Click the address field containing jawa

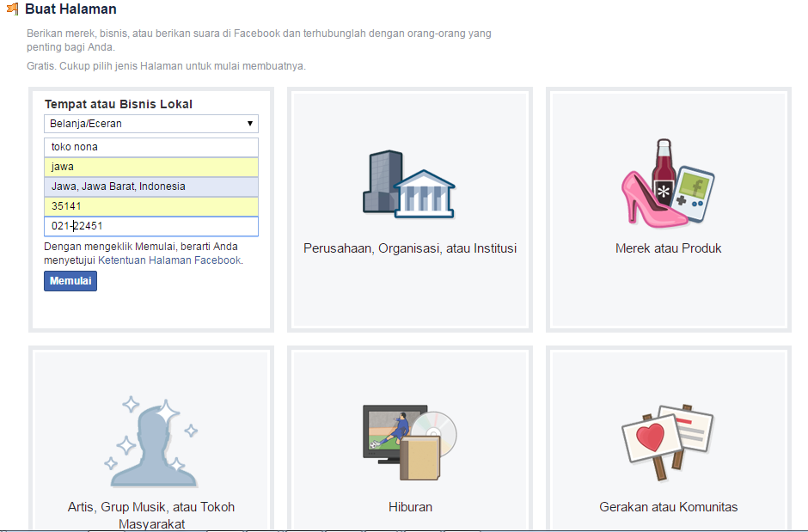[151, 166]
